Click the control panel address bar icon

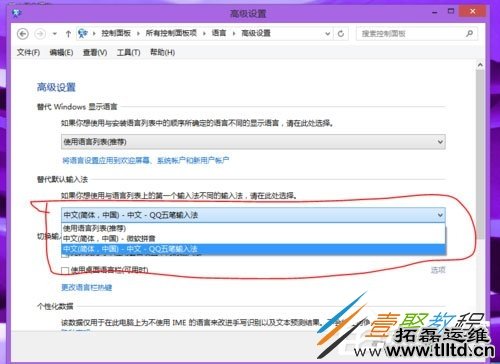coord(82,33)
